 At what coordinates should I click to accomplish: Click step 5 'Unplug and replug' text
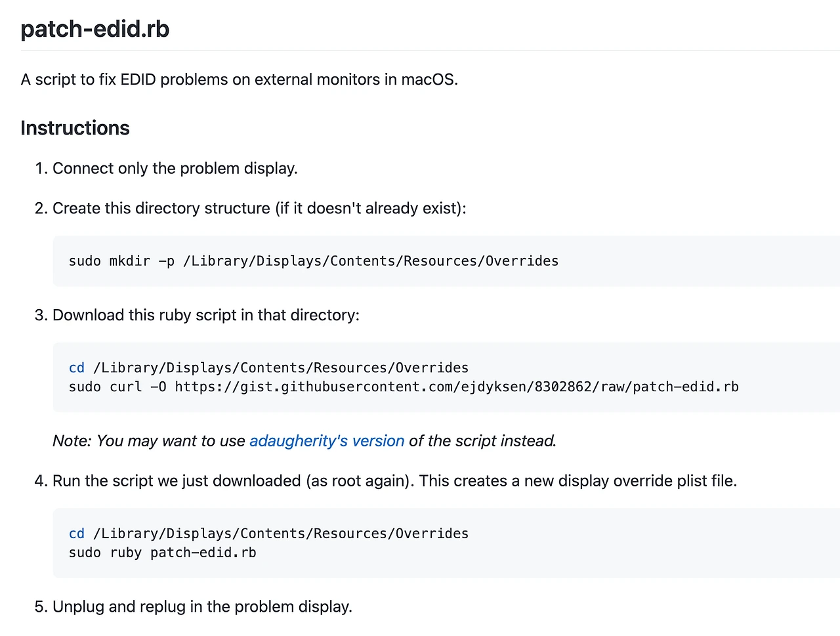202,606
